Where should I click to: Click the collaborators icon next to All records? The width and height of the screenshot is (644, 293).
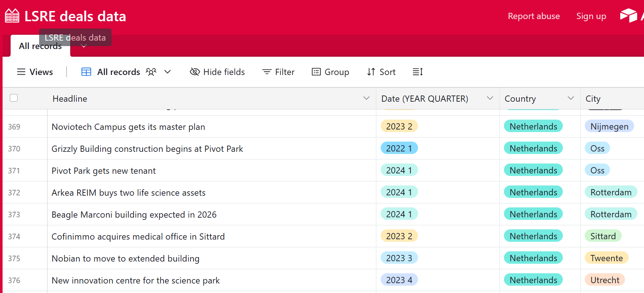pos(151,72)
